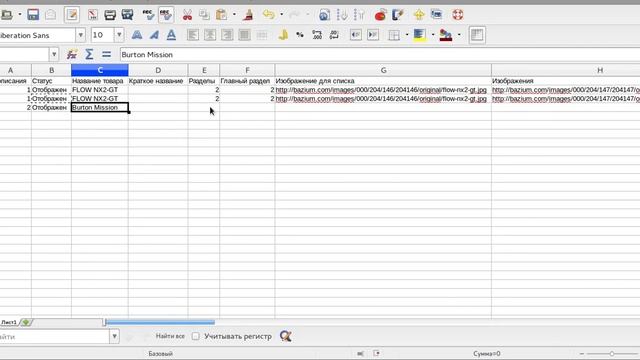The height and width of the screenshot is (360, 640).
Task: Click the Function equals icon
Action: [106, 55]
